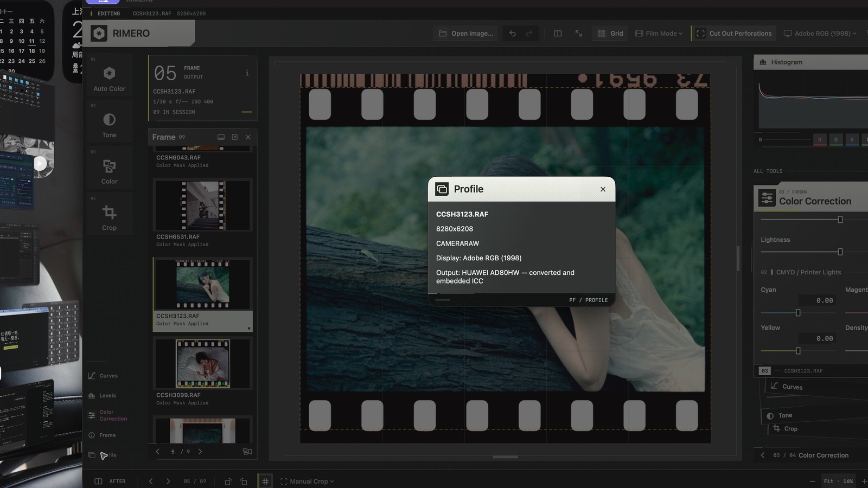The width and height of the screenshot is (868, 488).
Task: Click the frame info icon
Action: point(247,73)
